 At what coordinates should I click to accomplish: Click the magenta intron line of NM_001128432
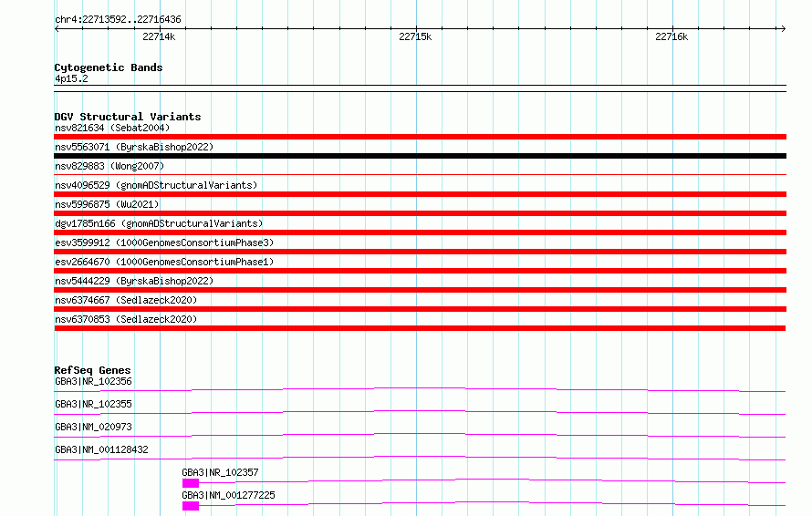(420, 458)
